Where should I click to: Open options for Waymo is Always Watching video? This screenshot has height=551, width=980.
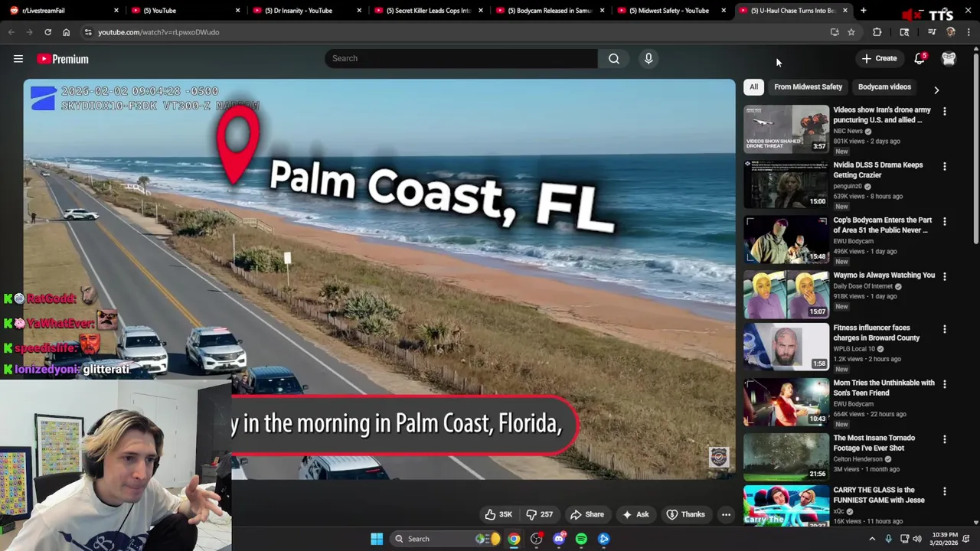pyautogui.click(x=944, y=276)
